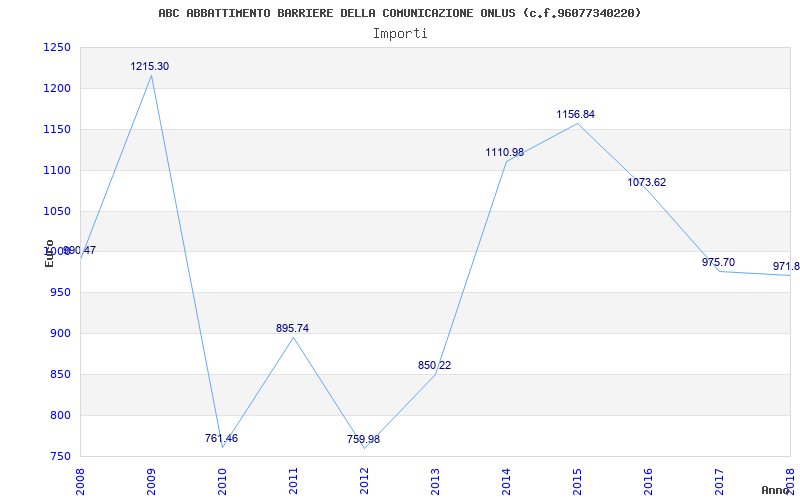Click the chart title ABC ABBATTIMENTO BARRIERE
This screenshot has width=800, height=500.
click(x=399, y=13)
